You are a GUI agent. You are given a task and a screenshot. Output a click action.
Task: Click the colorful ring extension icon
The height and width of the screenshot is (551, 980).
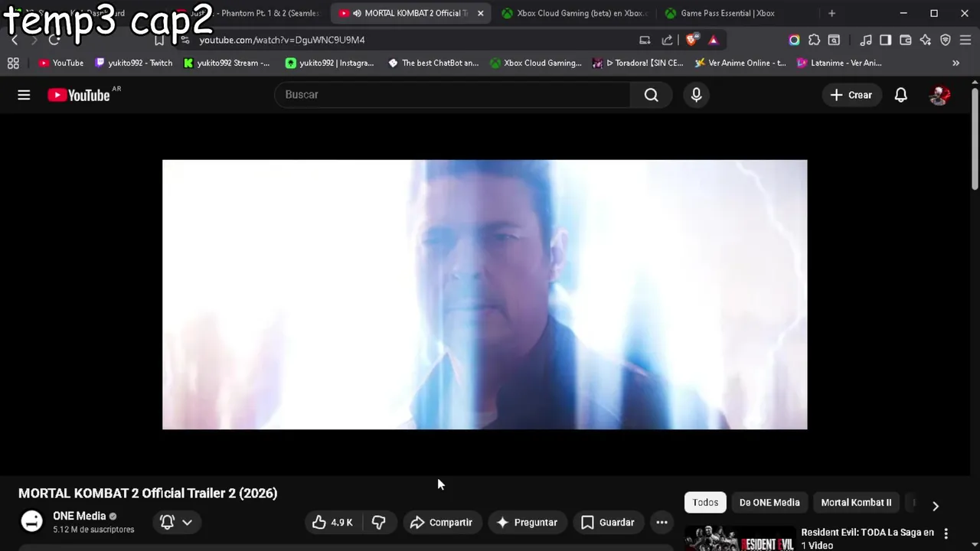click(x=794, y=40)
